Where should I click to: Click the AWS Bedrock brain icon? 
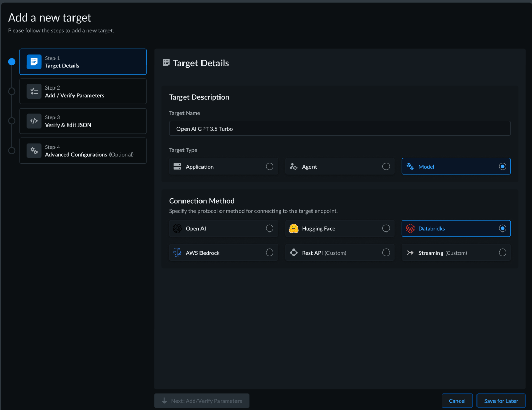pos(177,253)
